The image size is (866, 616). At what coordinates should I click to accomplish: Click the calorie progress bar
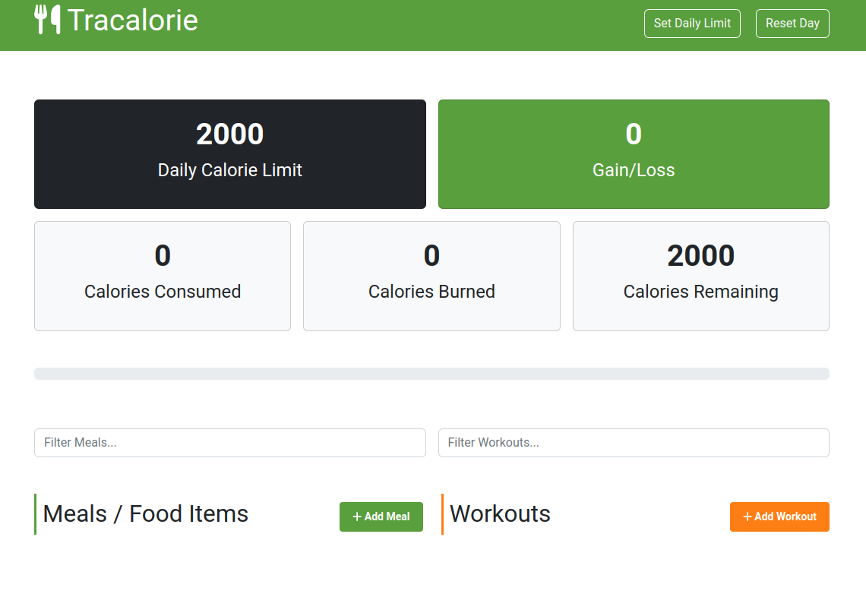tap(431, 374)
